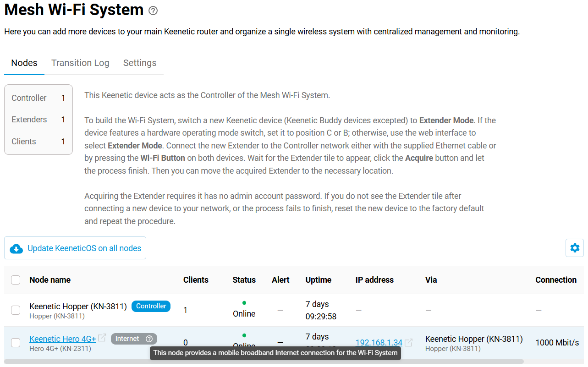Select the Keenetic Hero 4G+ row checkbox
The height and width of the screenshot is (367, 588).
pos(16,343)
